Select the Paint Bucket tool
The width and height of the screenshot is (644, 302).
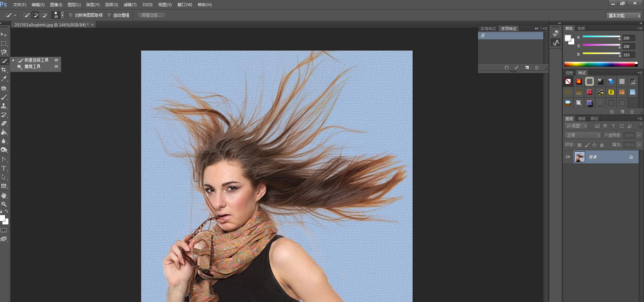pyautogui.click(x=4, y=132)
